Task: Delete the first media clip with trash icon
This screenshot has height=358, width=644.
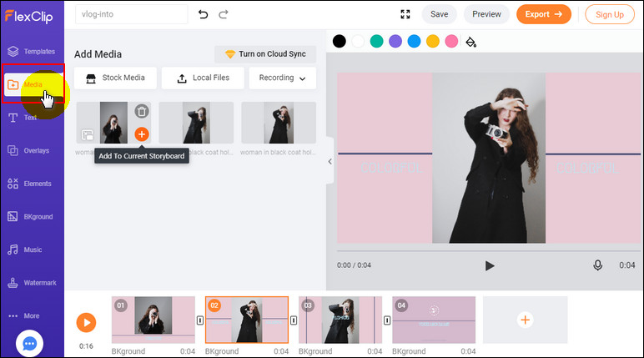Action: point(142,111)
